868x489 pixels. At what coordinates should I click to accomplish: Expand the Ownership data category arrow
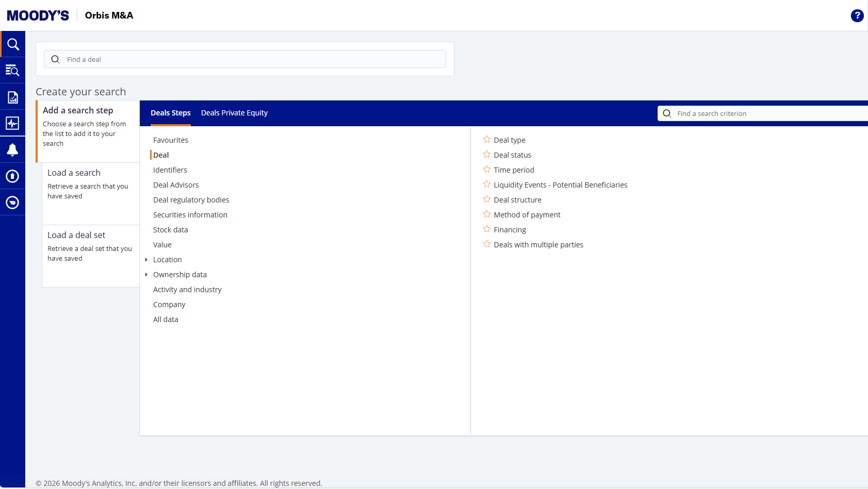(146, 275)
